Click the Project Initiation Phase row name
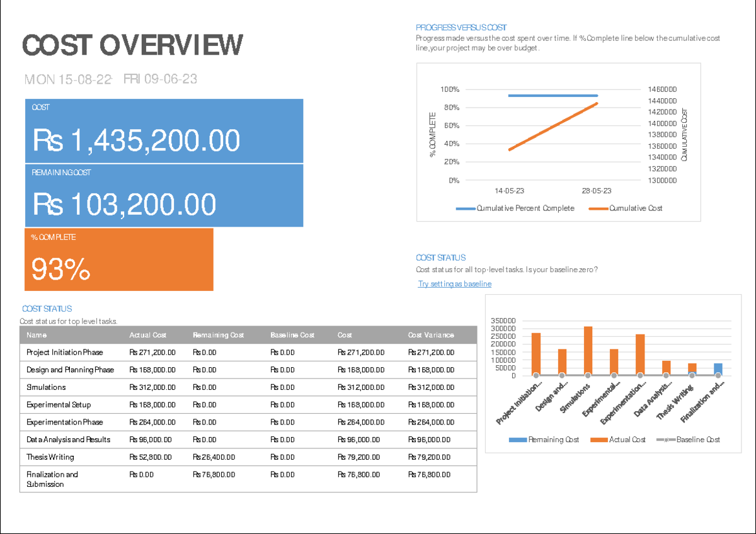Viewport: 756px width, 534px height. click(x=64, y=353)
